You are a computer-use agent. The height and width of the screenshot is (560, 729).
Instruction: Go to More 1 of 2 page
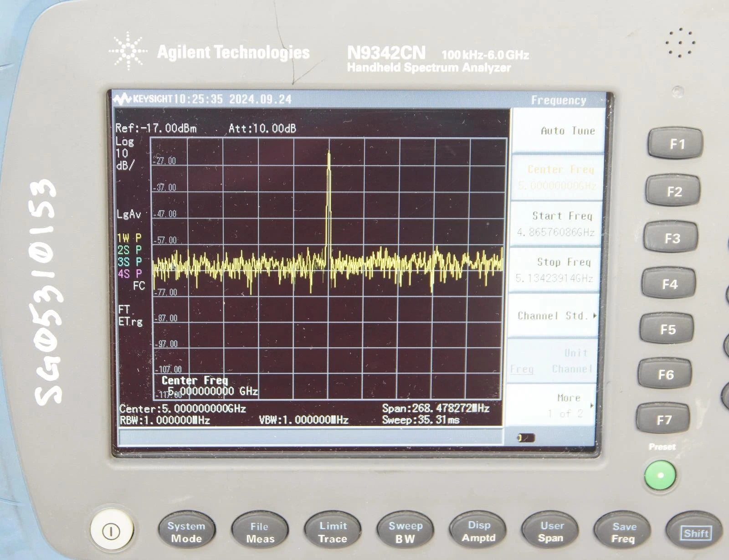[550, 405]
